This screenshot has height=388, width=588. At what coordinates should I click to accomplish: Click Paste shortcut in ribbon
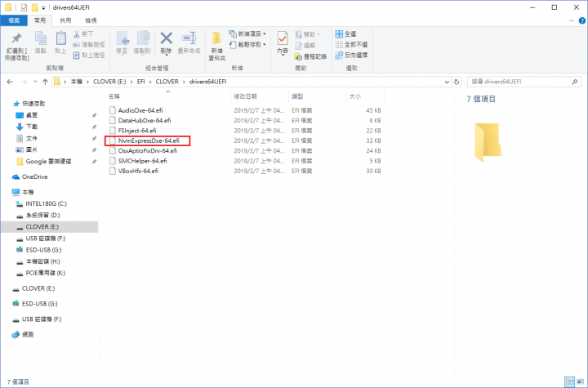[89, 56]
